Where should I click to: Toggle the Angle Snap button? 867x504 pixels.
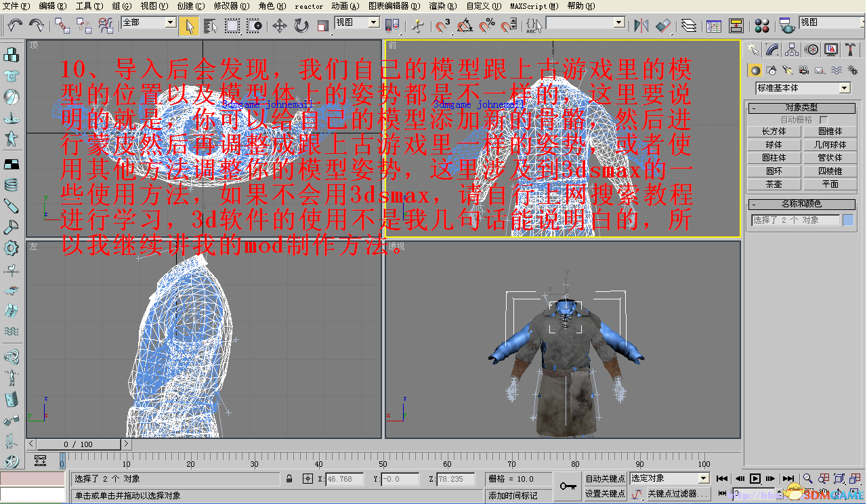(x=465, y=26)
